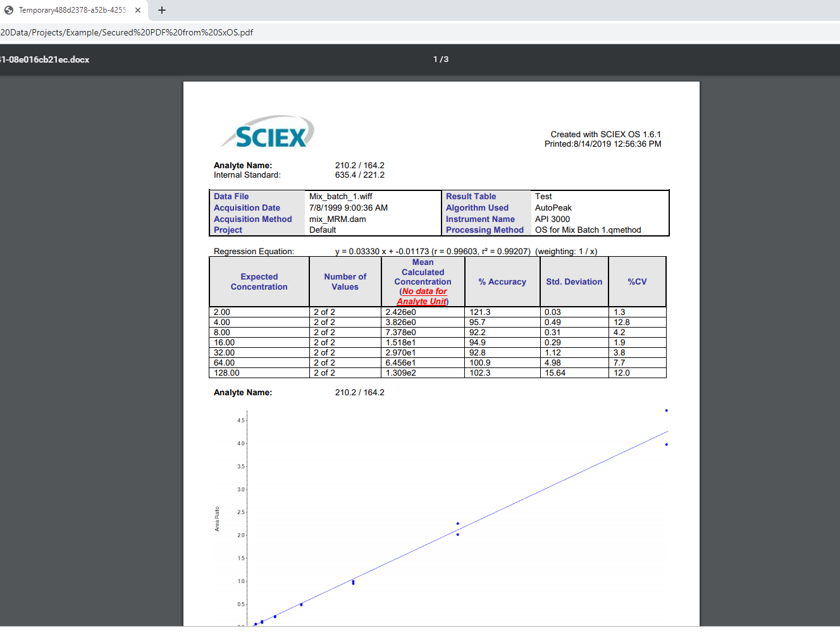Click the Std. Deviation column header
Viewport: 840px width, 640px height.
click(x=574, y=281)
